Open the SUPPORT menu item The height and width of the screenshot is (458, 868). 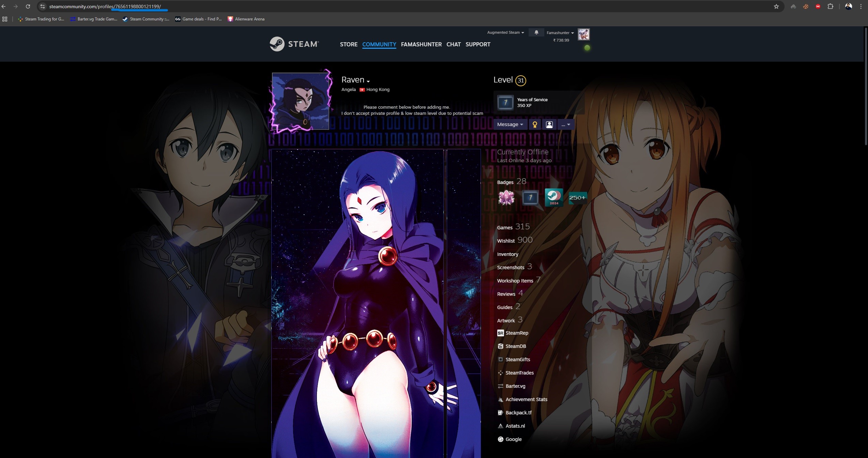coord(478,44)
